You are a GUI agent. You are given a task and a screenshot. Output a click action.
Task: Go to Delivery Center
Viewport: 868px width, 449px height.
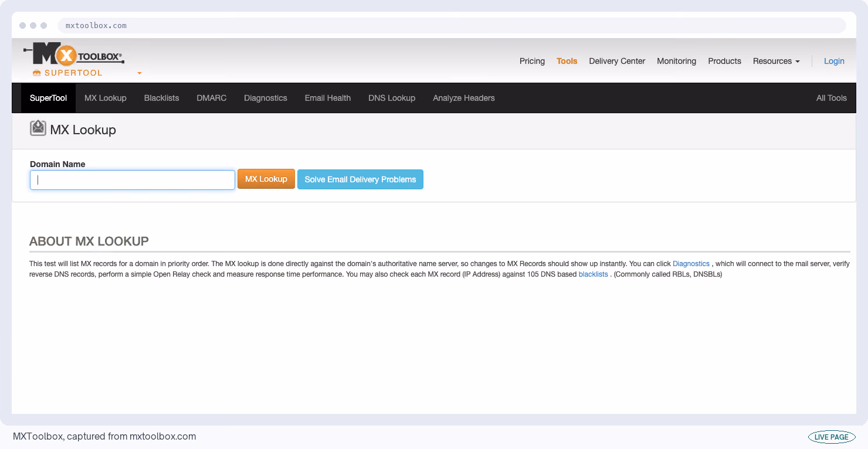pyautogui.click(x=617, y=61)
